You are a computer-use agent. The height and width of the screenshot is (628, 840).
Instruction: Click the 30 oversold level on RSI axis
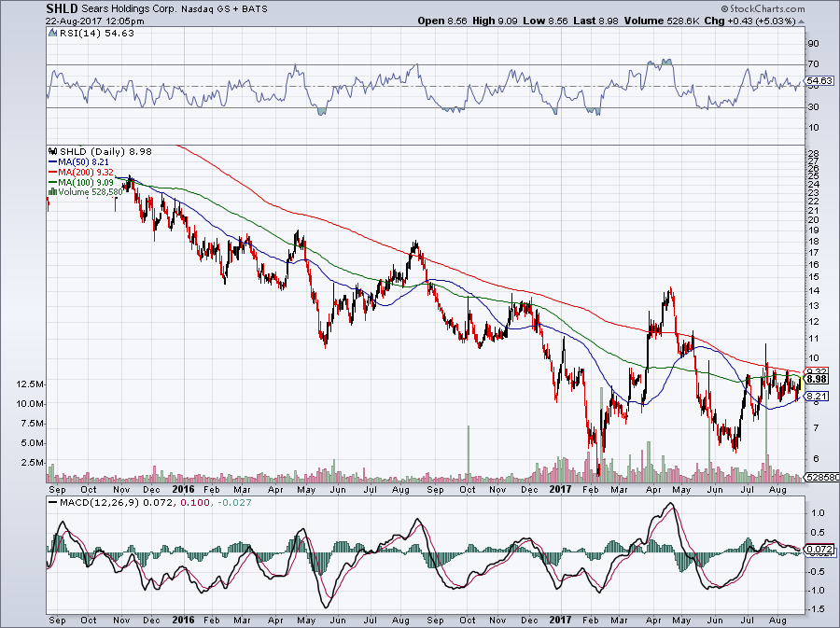pos(813,107)
